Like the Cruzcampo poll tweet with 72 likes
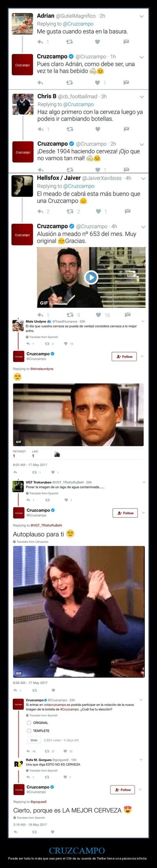The width and height of the screenshot is (157, 868). coord(66,751)
